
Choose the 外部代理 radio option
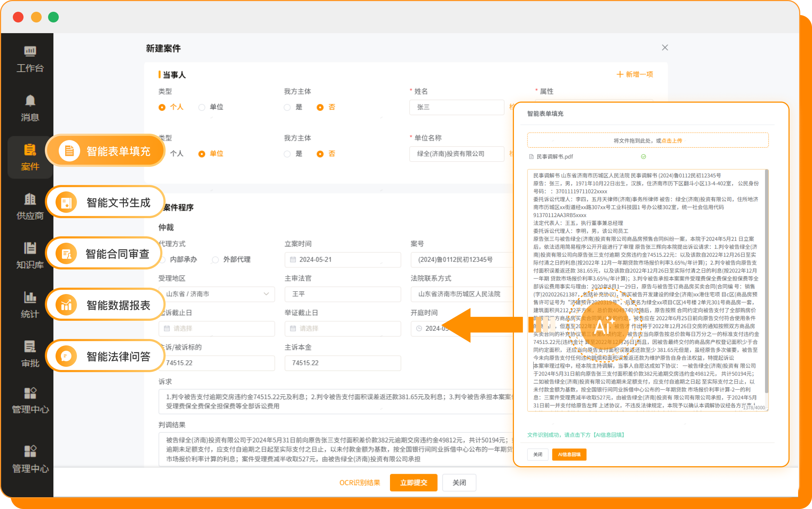pyautogui.click(x=215, y=260)
